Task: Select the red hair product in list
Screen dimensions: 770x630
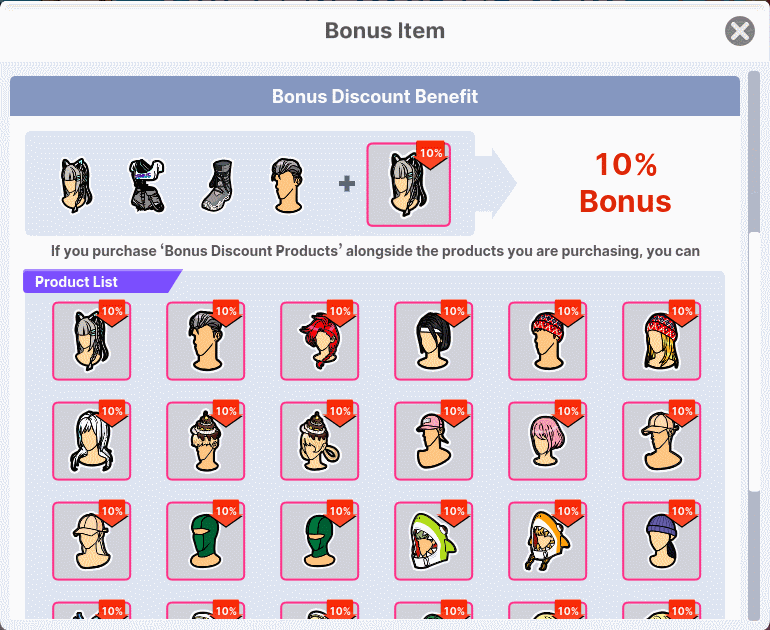Action: pyautogui.click(x=319, y=340)
